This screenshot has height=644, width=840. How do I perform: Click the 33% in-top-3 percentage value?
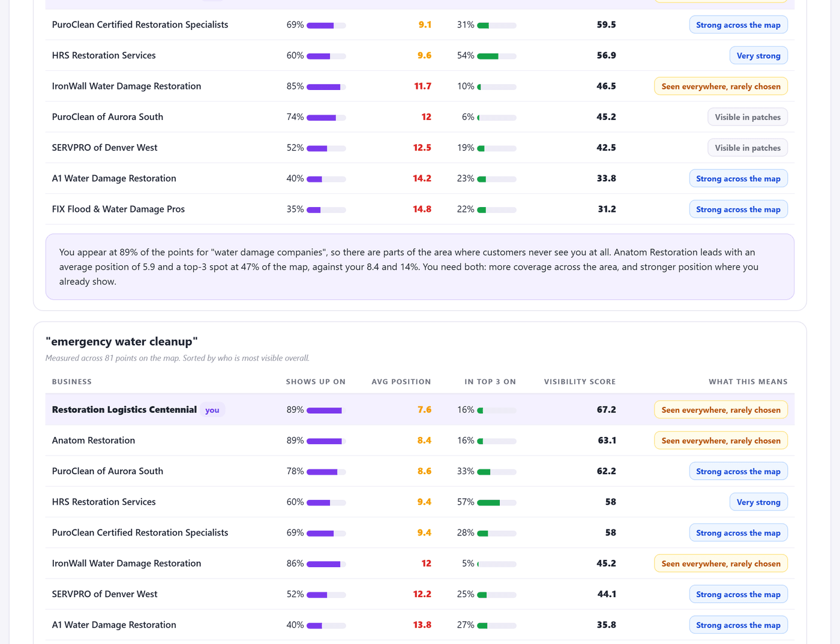[466, 471]
